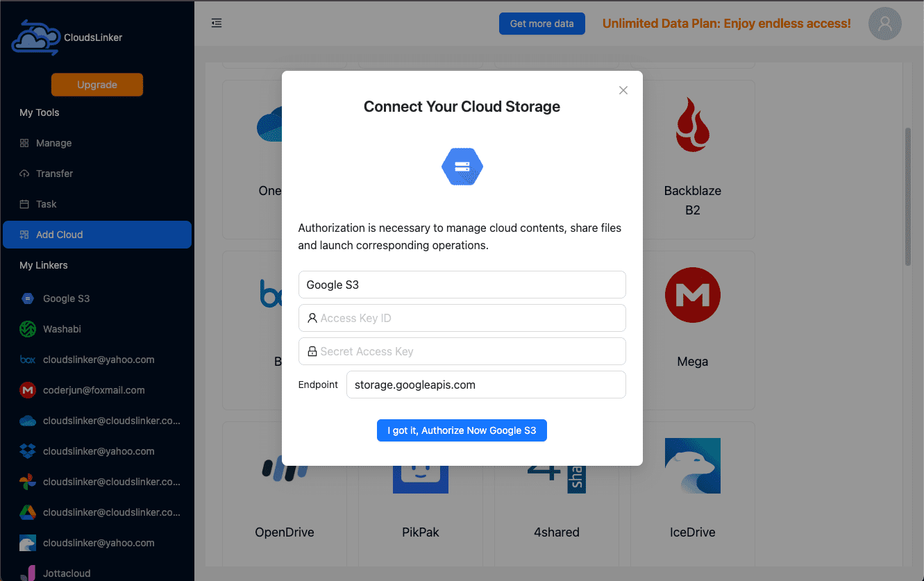This screenshot has width=924, height=581.
Task: Click the Google Photos icon in My Linkers
Action: [x=28, y=482]
